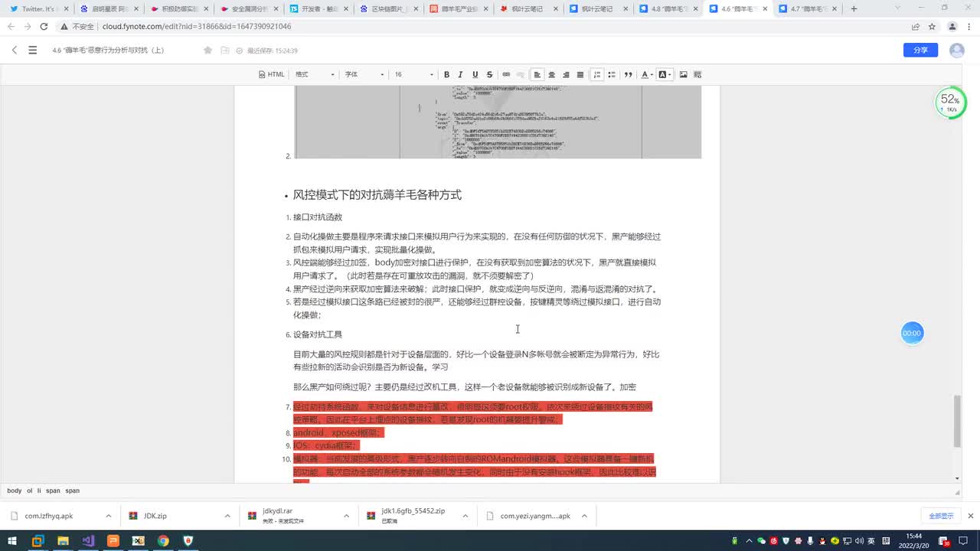Viewport: 980px width, 551px height.
Task: Expand options for JDK.zip download
Action: (x=227, y=516)
